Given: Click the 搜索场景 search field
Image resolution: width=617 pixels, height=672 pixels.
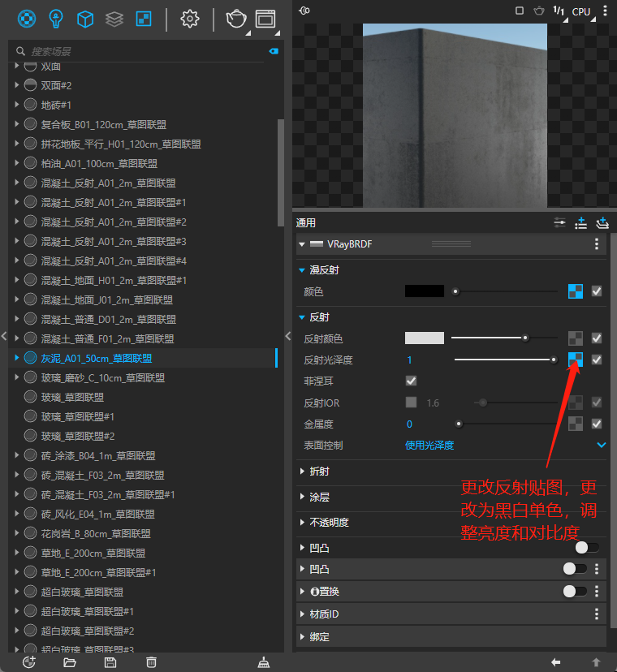Looking at the screenshot, I should pyautogui.click(x=138, y=51).
